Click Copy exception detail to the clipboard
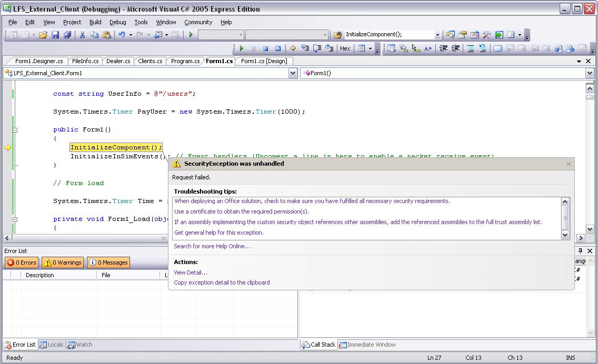 pyautogui.click(x=222, y=282)
